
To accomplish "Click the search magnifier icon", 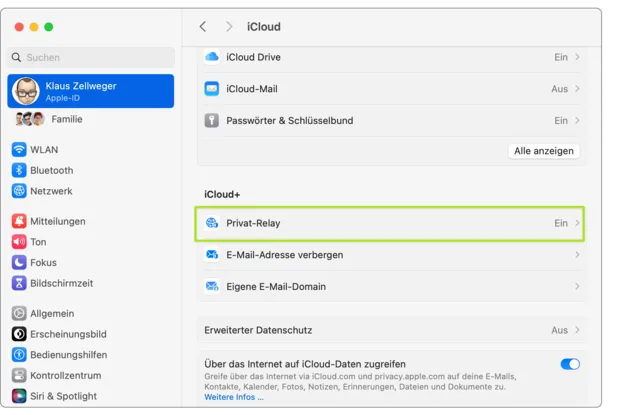I will click(x=16, y=57).
